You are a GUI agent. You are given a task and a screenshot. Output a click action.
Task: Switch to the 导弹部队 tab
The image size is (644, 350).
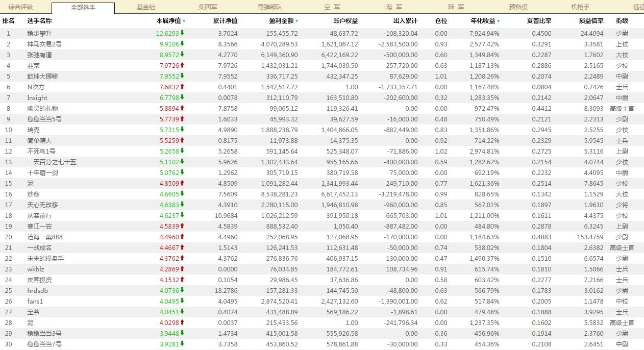point(270,7)
